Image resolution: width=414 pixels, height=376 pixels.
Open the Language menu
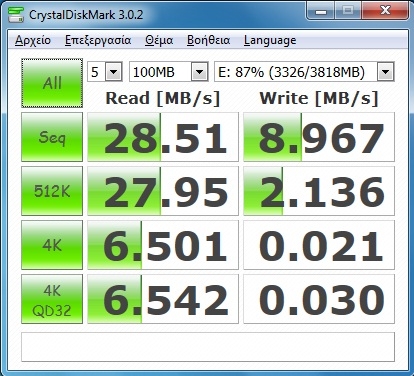tap(270, 40)
